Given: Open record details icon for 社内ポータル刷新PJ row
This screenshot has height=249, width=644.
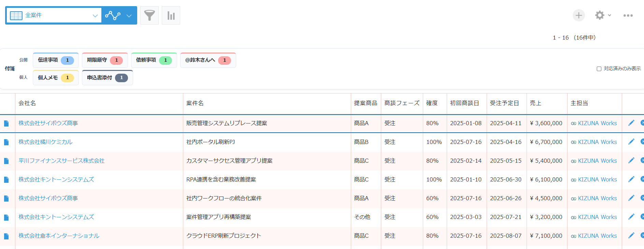Looking at the screenshot, I should [6, 142].
